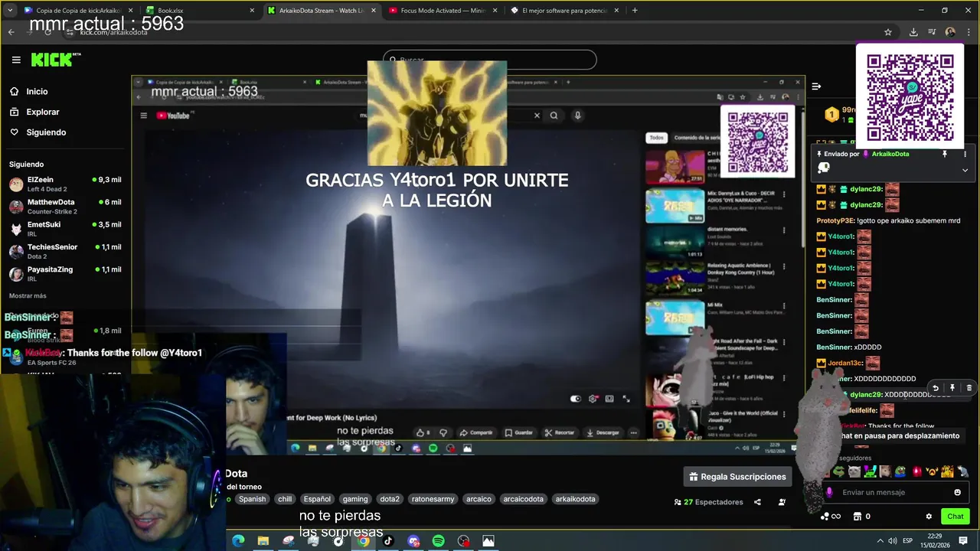Click username Jordan13c in chat
The image size is (980, 551).
click(x=844, y=364)
